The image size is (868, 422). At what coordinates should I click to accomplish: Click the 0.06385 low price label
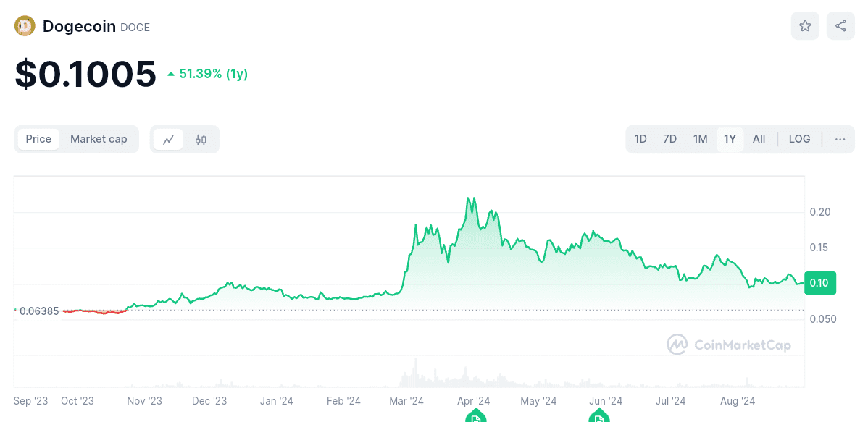38,311
